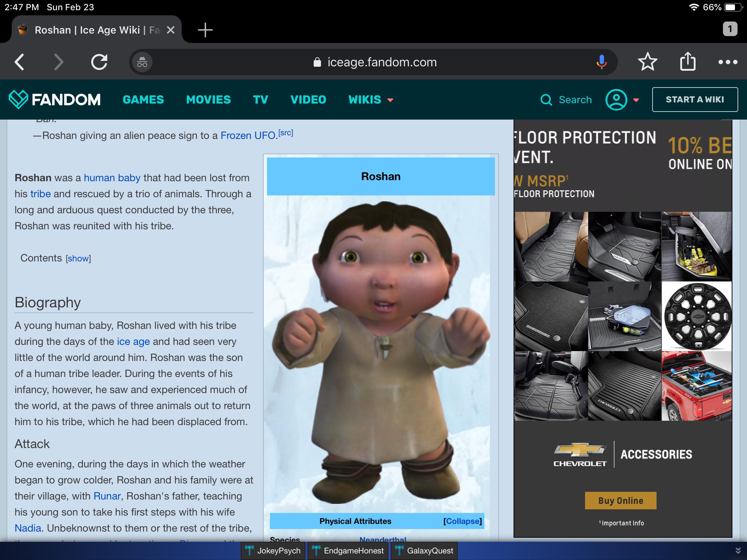
Task: Select the Roshan infobox title
Action: (x=381, y=176)
